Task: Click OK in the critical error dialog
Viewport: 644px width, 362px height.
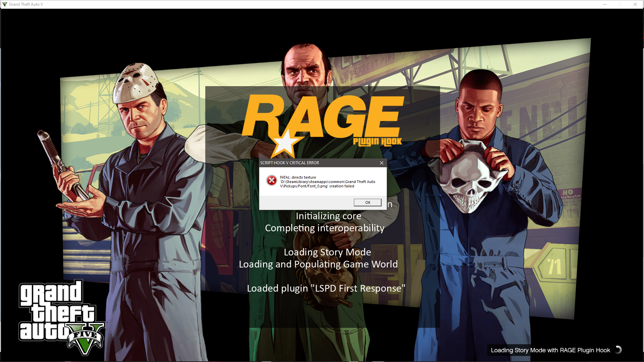Action: 367,202
